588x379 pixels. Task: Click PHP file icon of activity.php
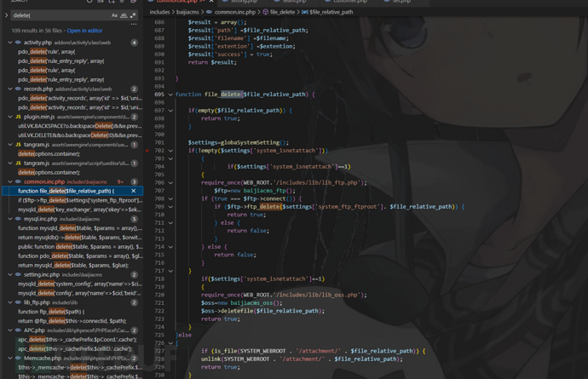[x=18, y=43]
